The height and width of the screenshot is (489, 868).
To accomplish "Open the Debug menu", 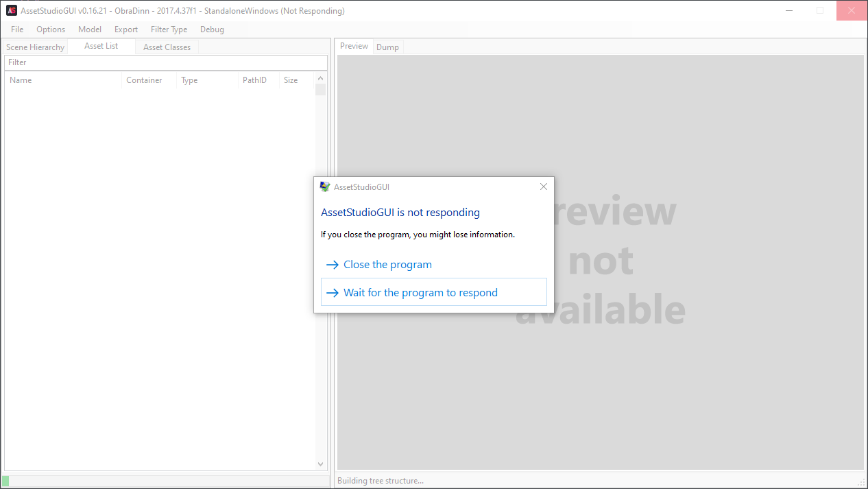I will pyautogui.click(x=212, y=29).
